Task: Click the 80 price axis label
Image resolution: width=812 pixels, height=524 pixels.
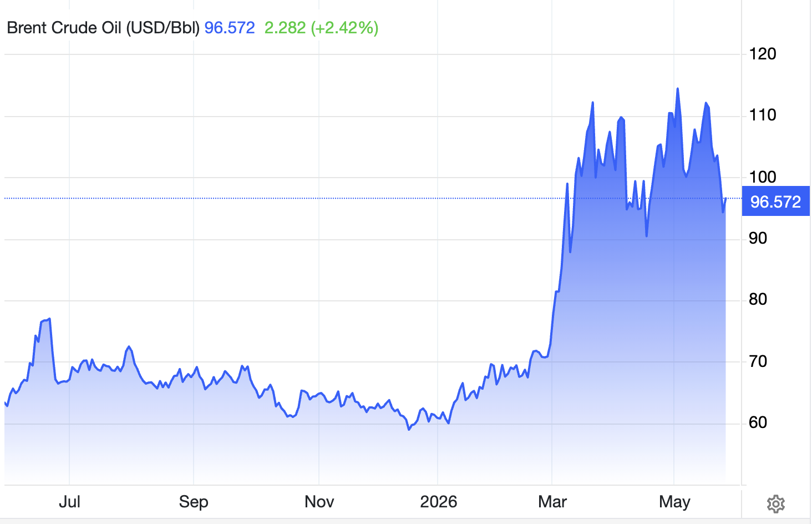Action: click(x=758, y=300)
